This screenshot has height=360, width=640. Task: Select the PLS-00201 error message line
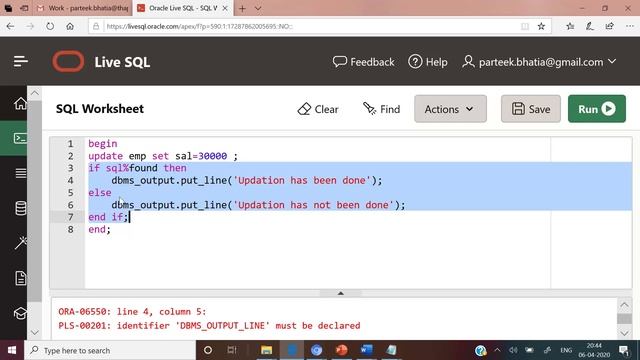pyautogui.click(x=209, y=326)
